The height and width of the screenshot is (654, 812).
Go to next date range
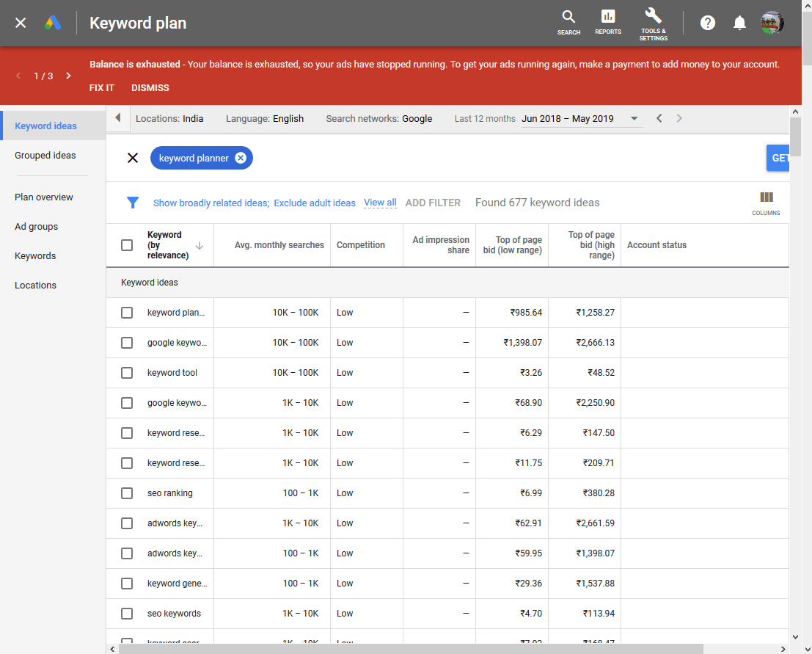coord(679,118)
